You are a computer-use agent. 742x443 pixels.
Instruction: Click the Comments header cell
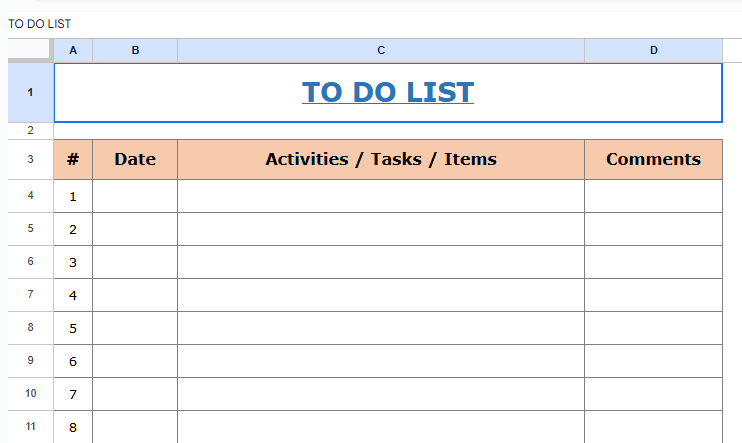click(653, 159)
